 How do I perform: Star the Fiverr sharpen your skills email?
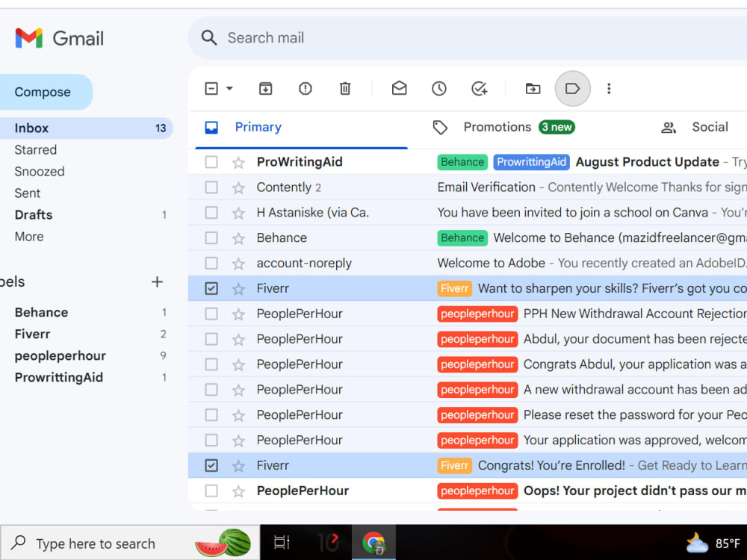(238, 288)
